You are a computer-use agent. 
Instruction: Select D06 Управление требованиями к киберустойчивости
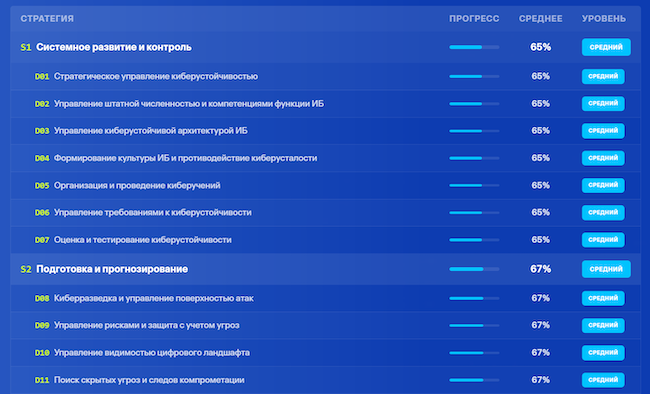coord(325,212)
